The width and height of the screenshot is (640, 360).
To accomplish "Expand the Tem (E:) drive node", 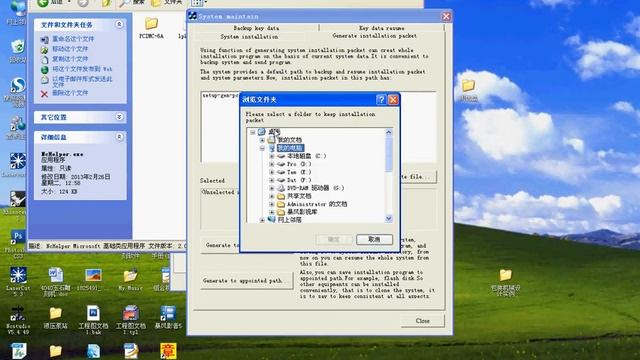I will [272, 172].
